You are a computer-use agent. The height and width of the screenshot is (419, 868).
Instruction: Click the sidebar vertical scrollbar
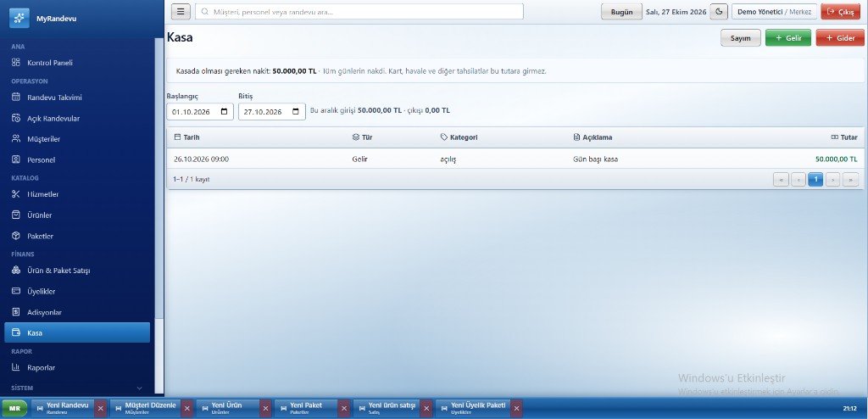coord(159,177)
